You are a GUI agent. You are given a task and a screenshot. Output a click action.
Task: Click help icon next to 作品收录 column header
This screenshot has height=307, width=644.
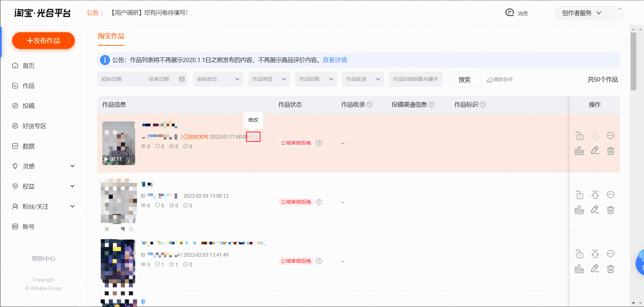(x=369, y=105)
